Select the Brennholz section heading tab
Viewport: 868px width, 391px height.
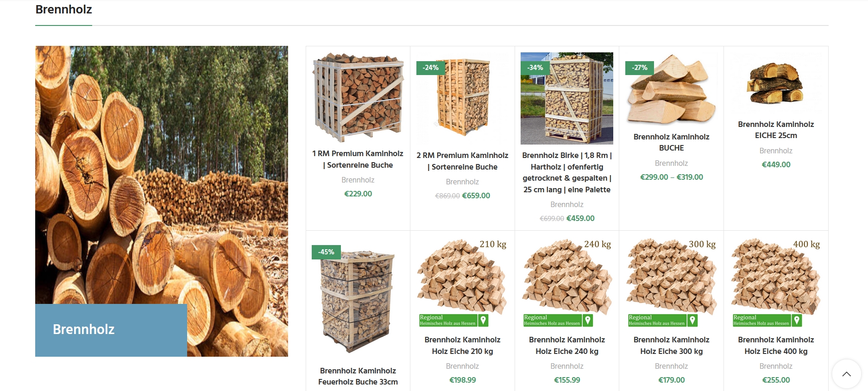click(63, 9)
